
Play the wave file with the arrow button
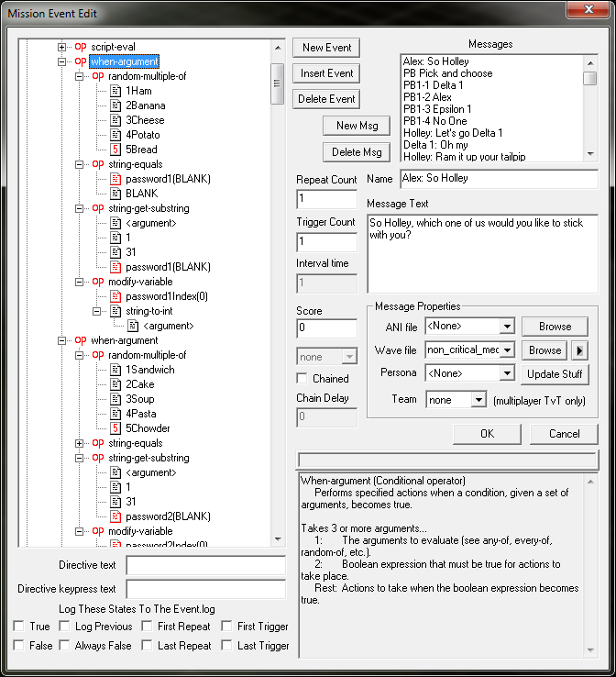tap(579, 350)
